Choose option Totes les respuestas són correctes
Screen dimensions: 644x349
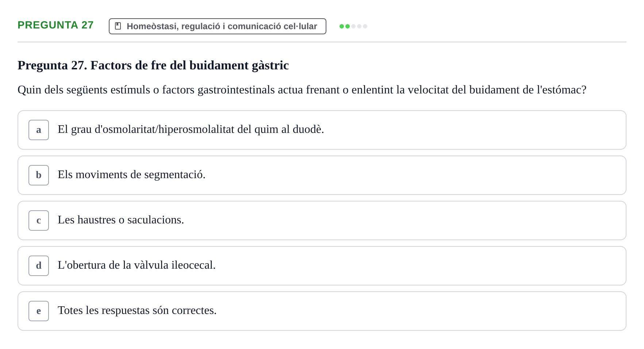click(x=322, y=311)
